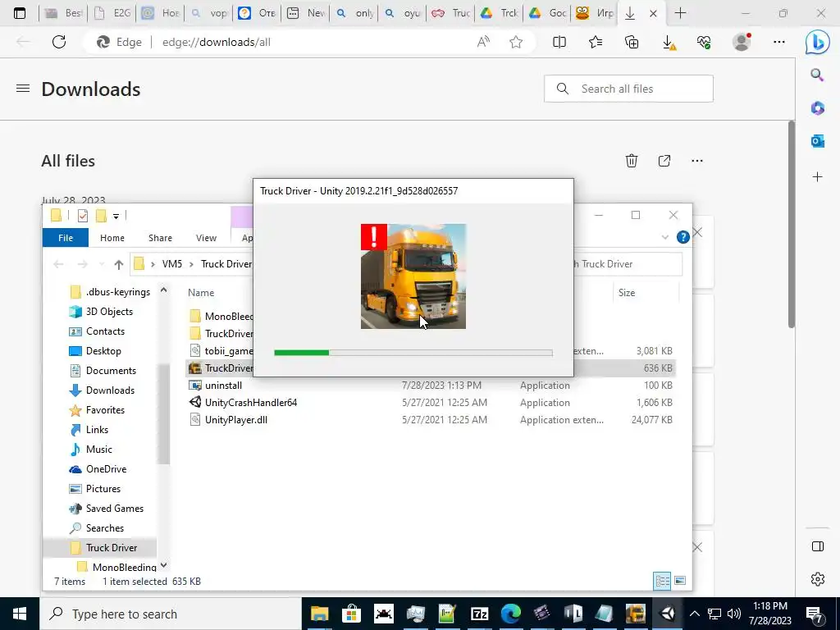This screenshot has height=630, width=840.
Task: Add this page to favorites star
Action: [x=516, y=42]
